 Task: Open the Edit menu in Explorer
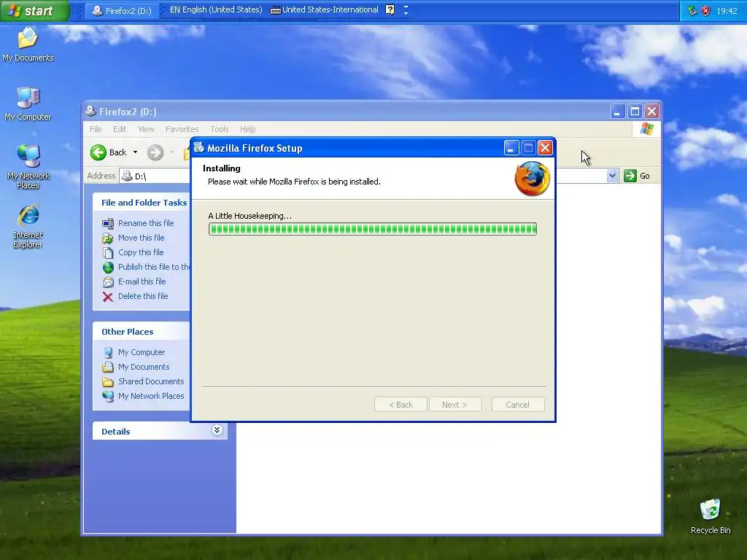coord(120,129)
